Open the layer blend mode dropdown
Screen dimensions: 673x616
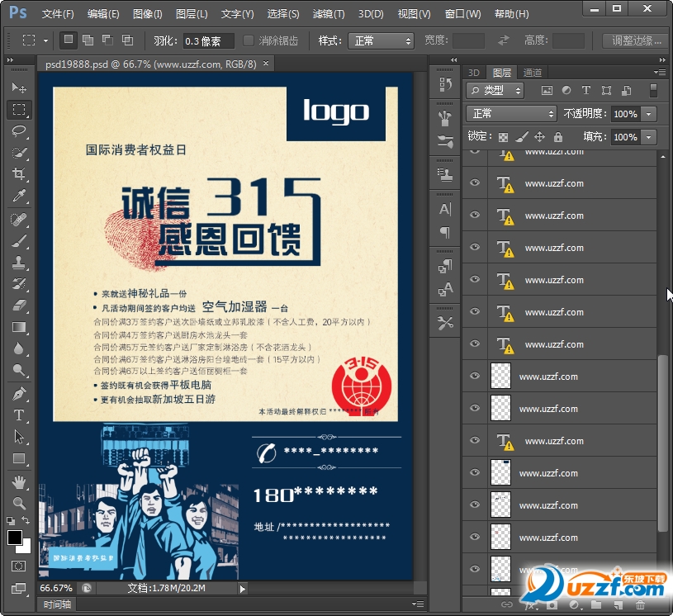(511, 114)
